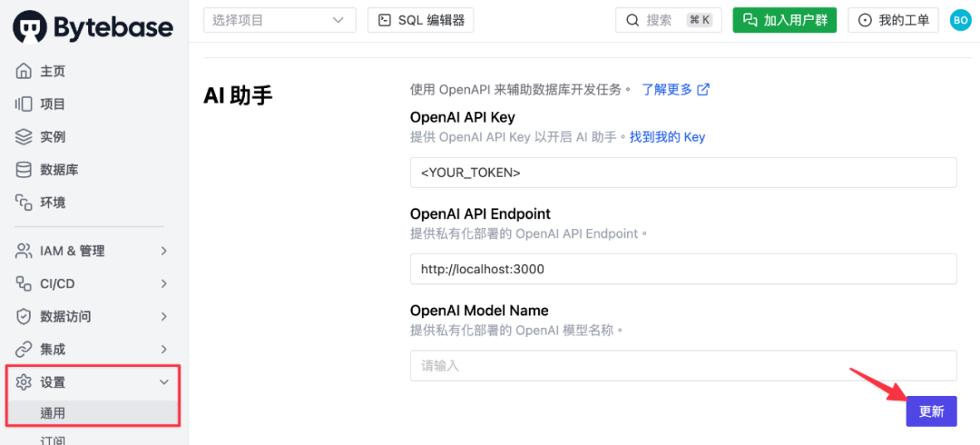This screenshot has height=445, width=980.
Task: Select the 项目 projects icon
Action: coord(23,104)
